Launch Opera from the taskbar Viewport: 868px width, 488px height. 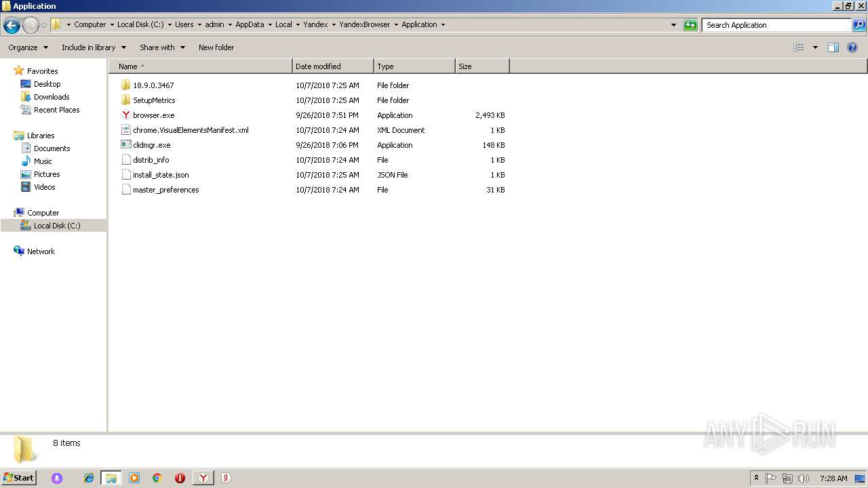pos(180,478)
